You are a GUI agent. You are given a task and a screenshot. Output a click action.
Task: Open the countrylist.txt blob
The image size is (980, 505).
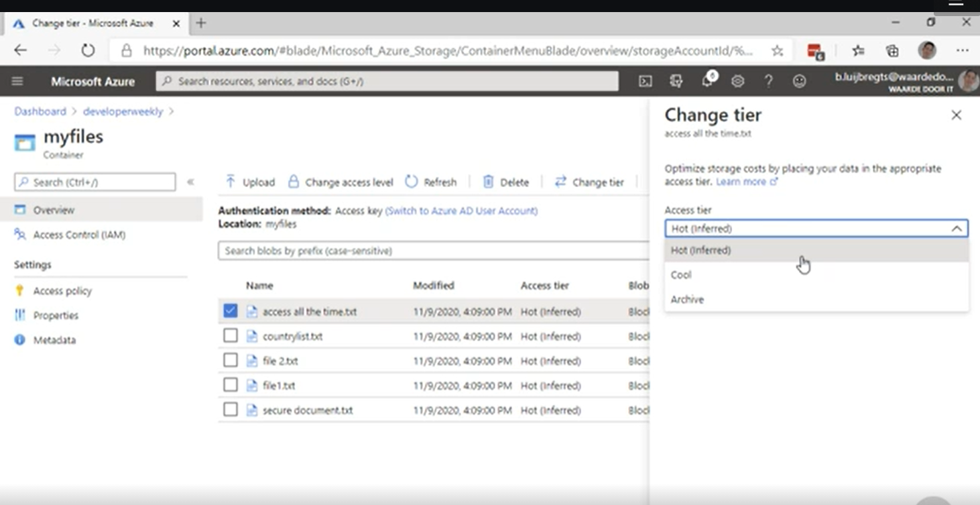point(293,336)
